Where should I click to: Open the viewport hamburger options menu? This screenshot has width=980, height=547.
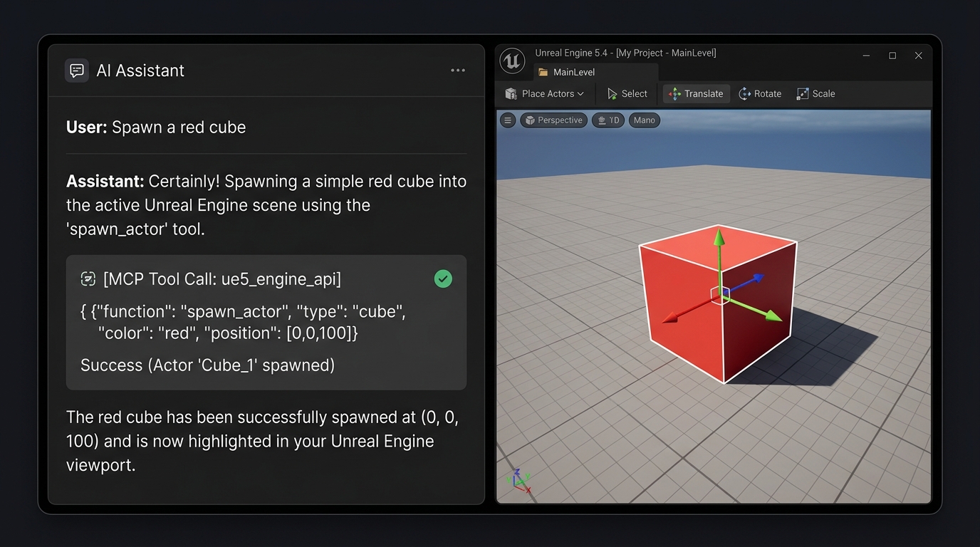pyautogui.click(x=508, y=120)
